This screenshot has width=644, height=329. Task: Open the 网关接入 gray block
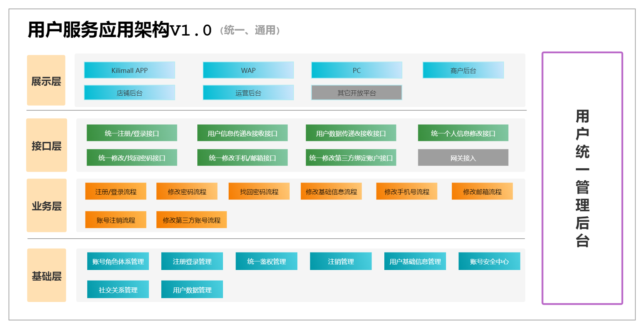click(x=463, y=158)
